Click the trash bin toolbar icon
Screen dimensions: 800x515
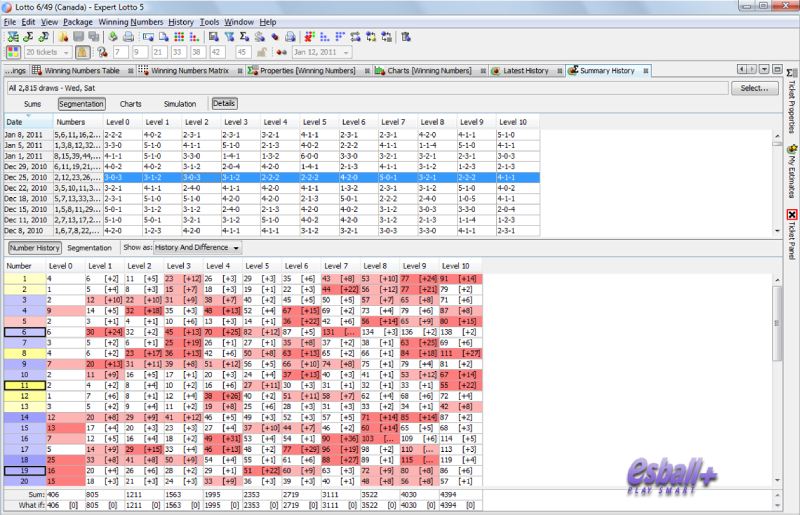tap(406, 37)
